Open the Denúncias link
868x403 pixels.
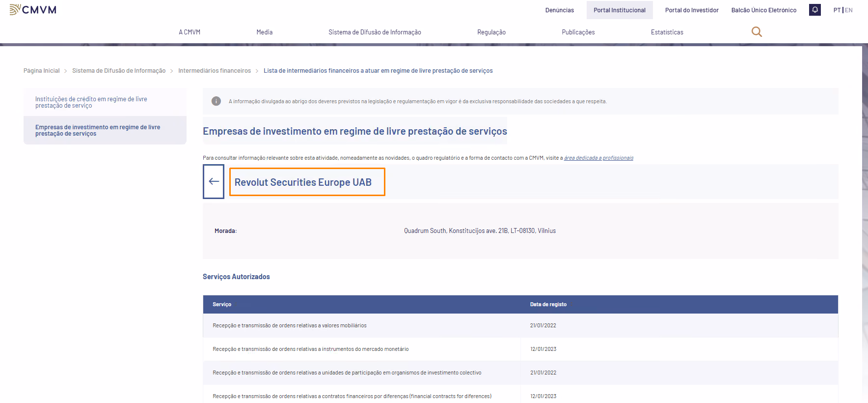pos(560,10)
